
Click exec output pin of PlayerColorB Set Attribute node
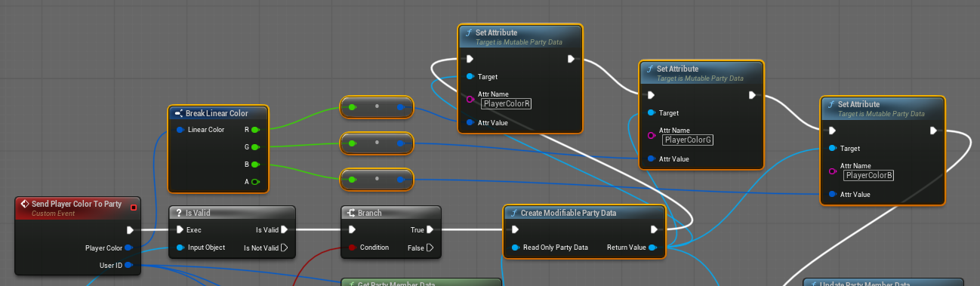point(934,131)
